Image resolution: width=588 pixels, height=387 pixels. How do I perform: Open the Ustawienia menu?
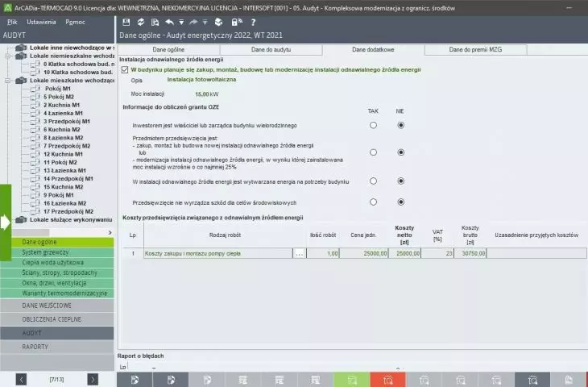(41, 22)
